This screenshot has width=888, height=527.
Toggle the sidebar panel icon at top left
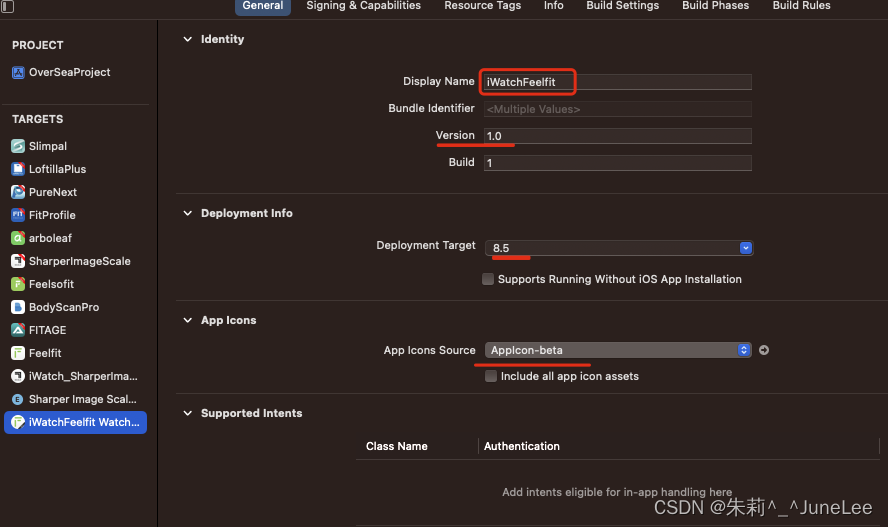pyautogui.click(x=7, y=6)
